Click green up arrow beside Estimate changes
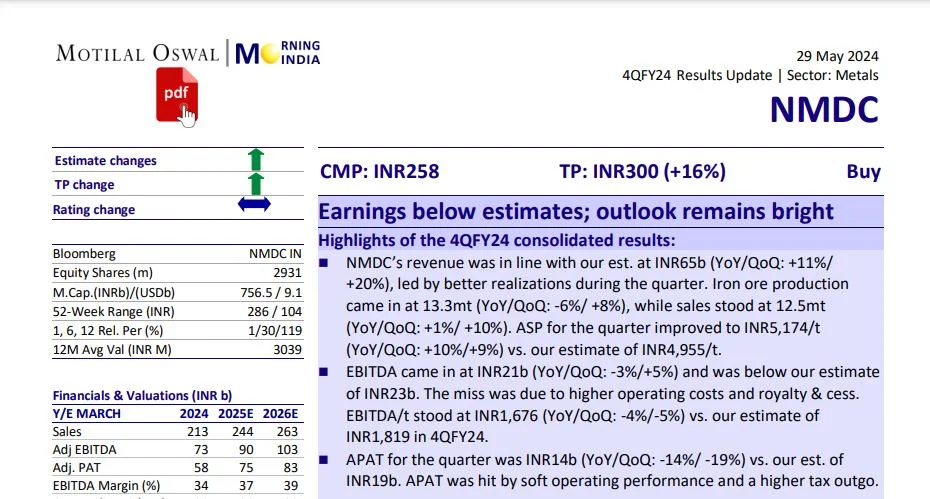930x499 pixels. pos(256,160)
